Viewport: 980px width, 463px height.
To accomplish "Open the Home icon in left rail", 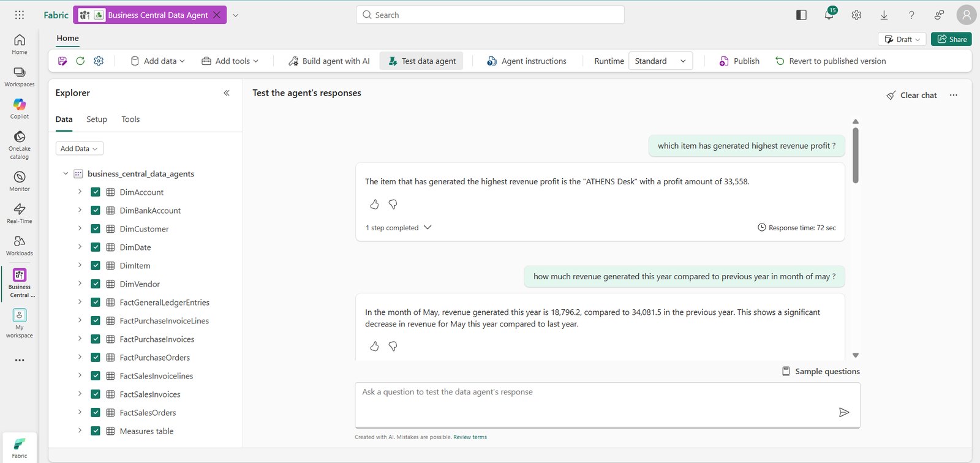I will [x=20, y=44].
